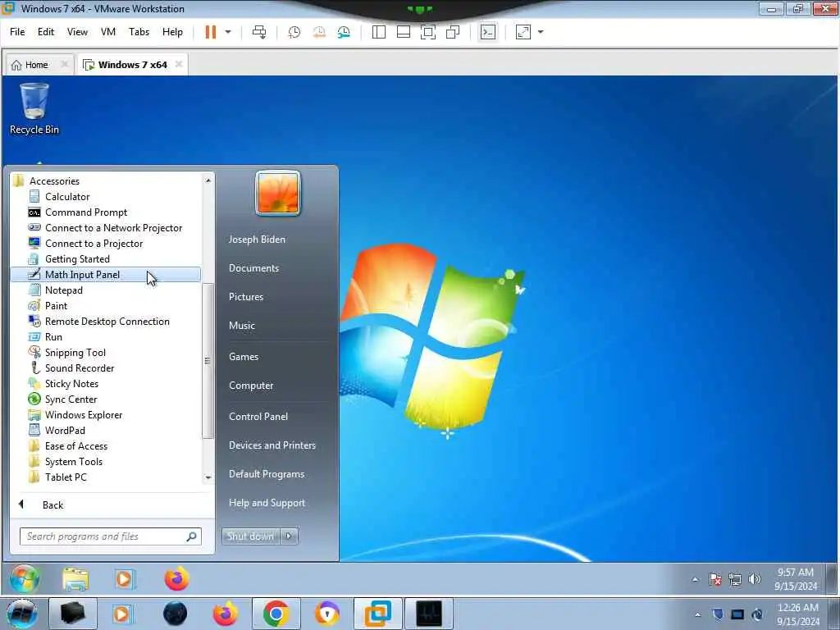Open the File menu
The height and width of the screenshot is (630, 840).
coord(17,32)
